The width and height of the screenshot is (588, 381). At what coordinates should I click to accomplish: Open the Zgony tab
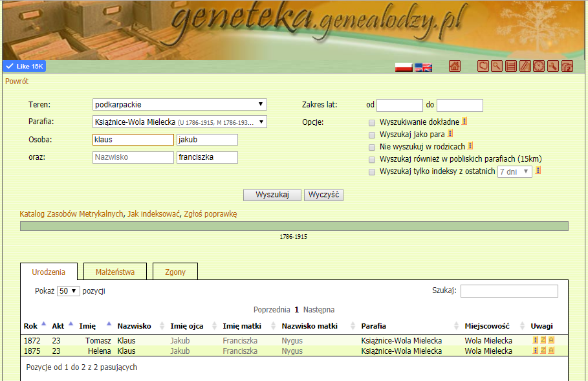[175, 272]
